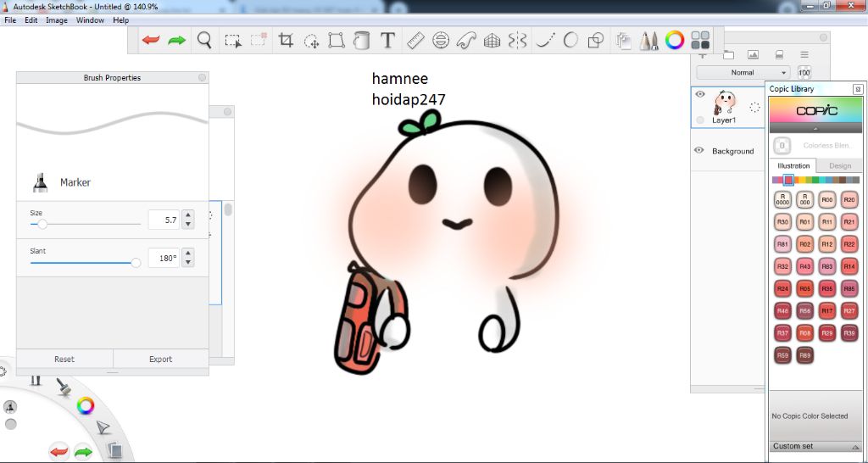The height and width of the screenshot is (463, 868).
Task: Enable the Symmetry tool
Action: (x=517, y=40)
